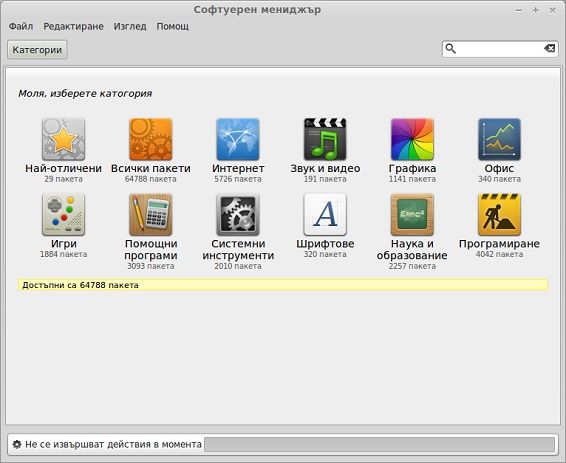Viewport: 566px width, 463px height.
Task: Click the Категории button
Action: 37,49
